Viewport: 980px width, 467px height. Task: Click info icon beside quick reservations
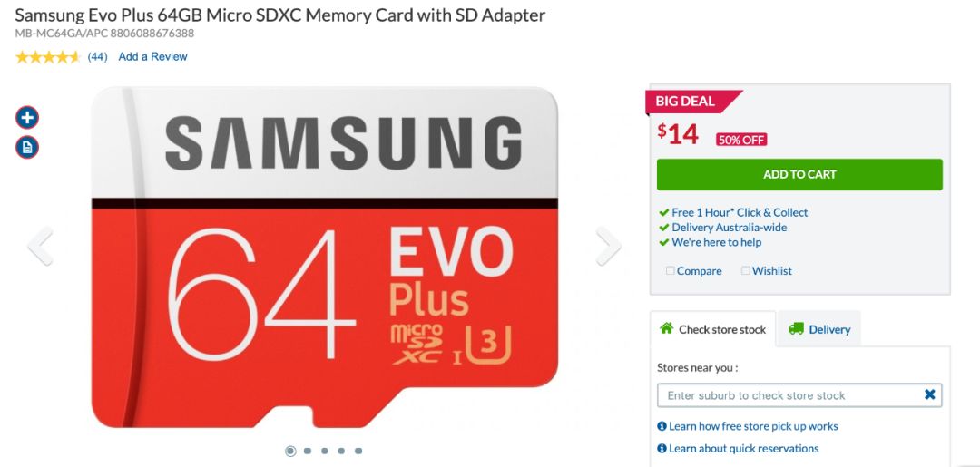(x=661, y=448)
